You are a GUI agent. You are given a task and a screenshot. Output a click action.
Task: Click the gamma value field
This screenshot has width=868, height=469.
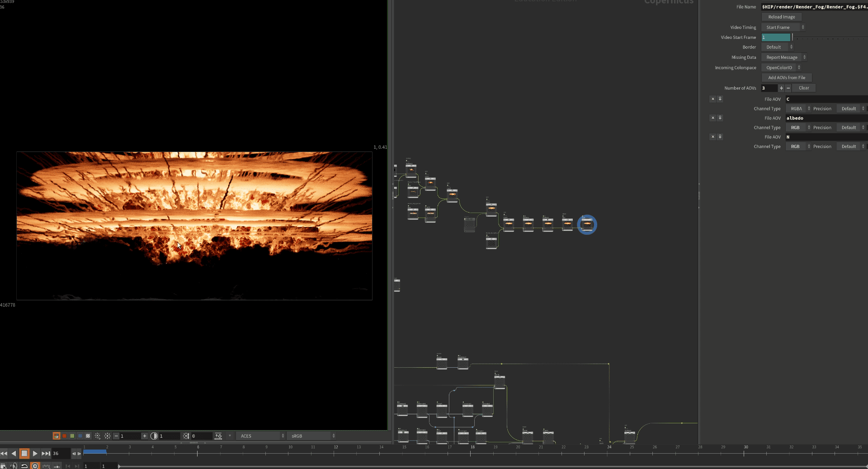coord(170,436)
